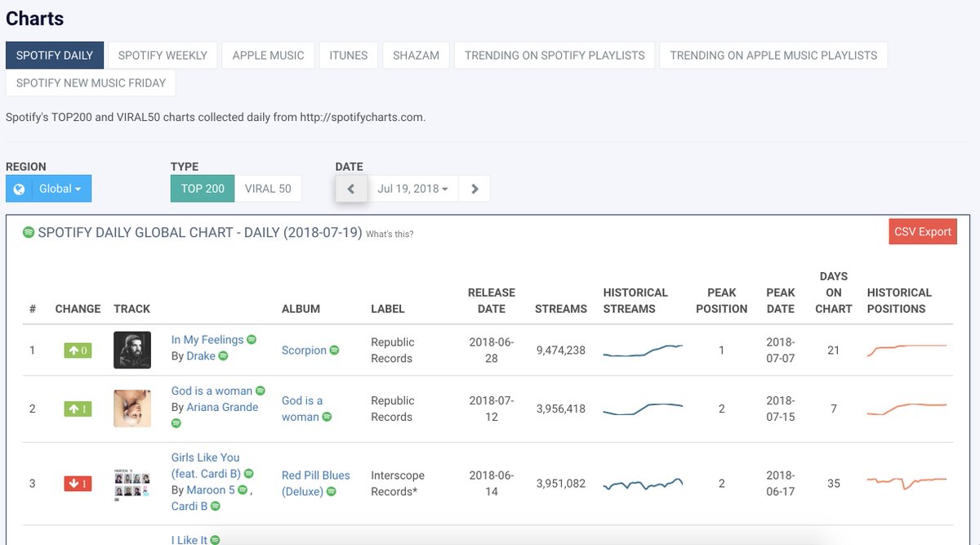Click the green up 1 change badge
This screenshot has width=980, height=545.
coord(78,409)
